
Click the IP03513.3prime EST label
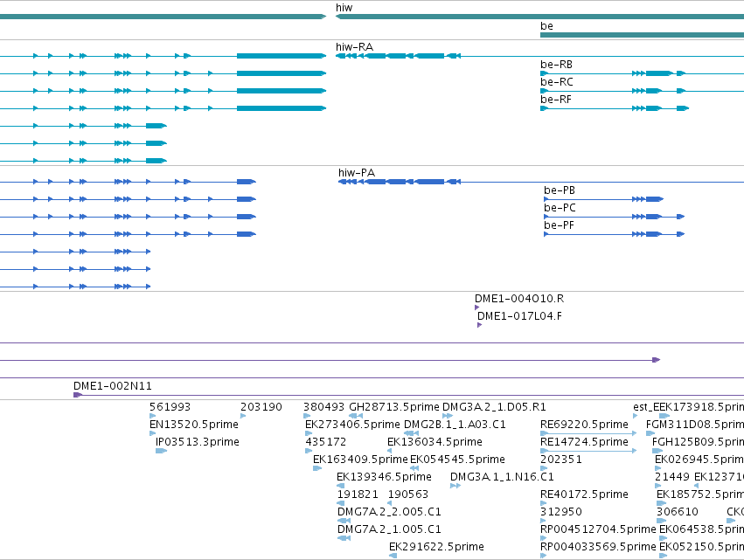tap(198, 442)
